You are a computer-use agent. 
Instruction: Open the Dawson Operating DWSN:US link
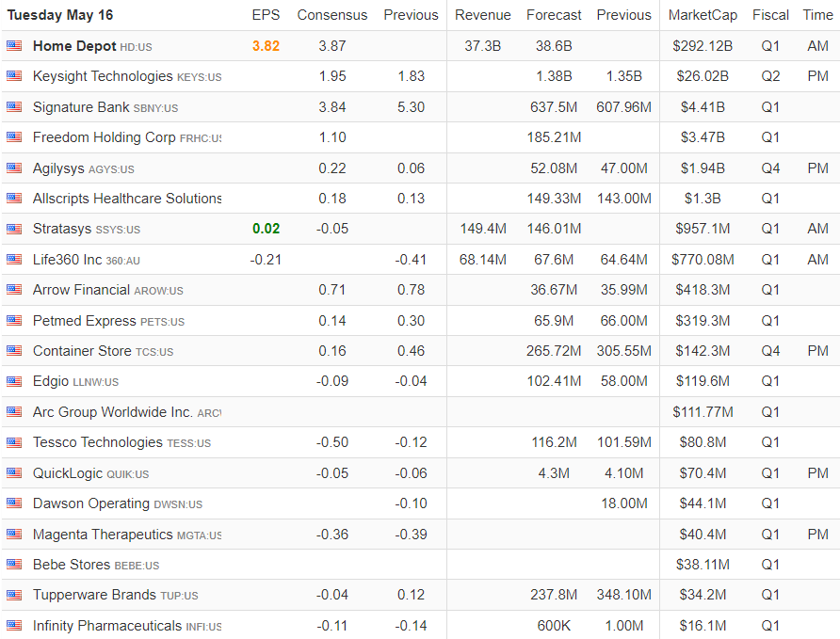(x=118, y=504)
